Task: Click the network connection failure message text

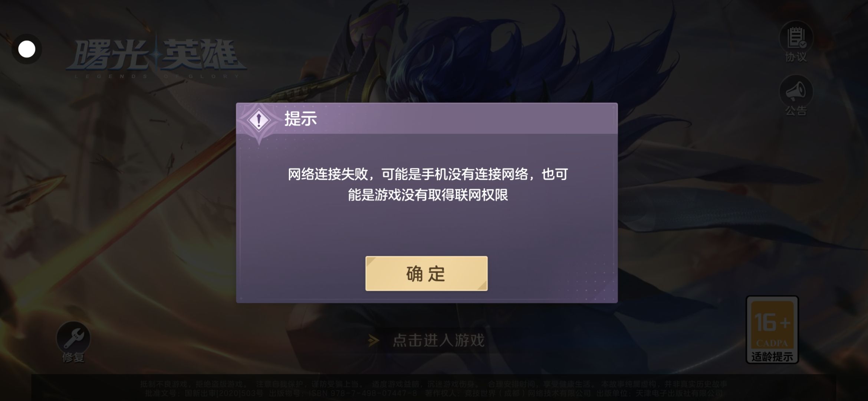Action: tap(428, 185)
